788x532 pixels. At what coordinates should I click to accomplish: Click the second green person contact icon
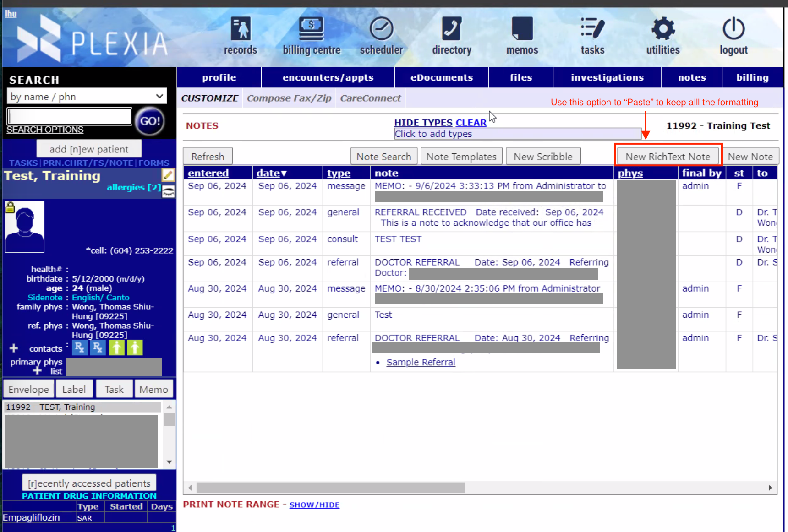coord(135,348)
